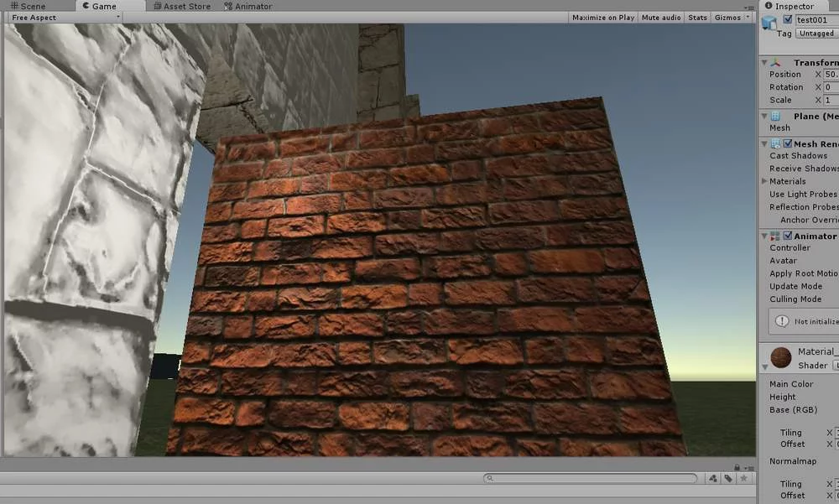Image resolution: width=839 pixels, height=504 pixels.
Task: Toggle Maximize on Play button
Action: click(x=602, y=17)
